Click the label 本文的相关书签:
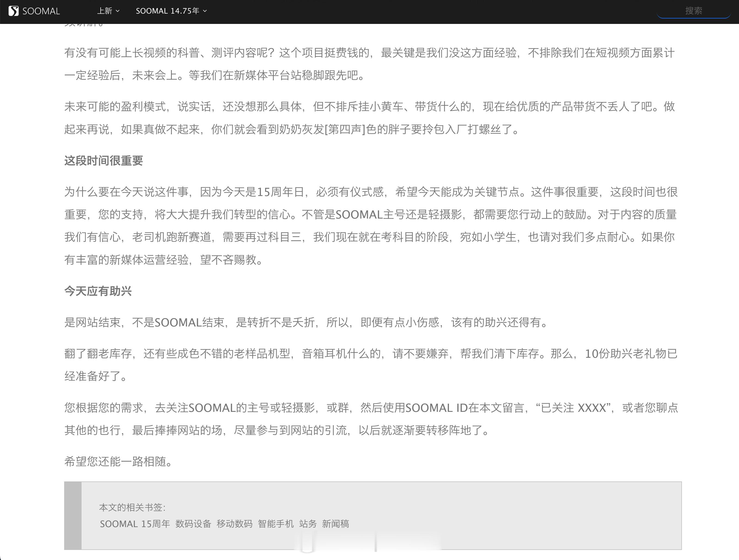This screenshot has width=739, height=560. point(132,508)
